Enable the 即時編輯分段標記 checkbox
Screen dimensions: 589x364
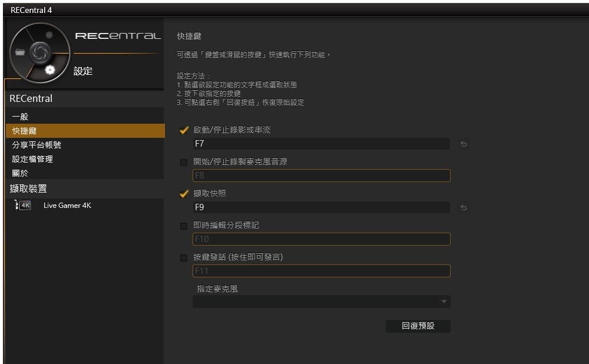pos(184,226)
